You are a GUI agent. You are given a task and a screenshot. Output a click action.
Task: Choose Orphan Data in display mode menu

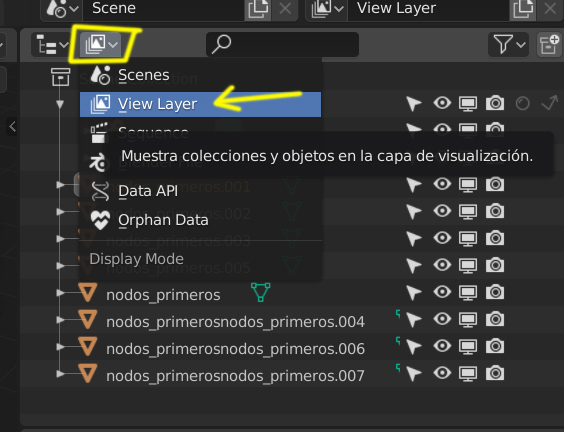pos(200,220)
